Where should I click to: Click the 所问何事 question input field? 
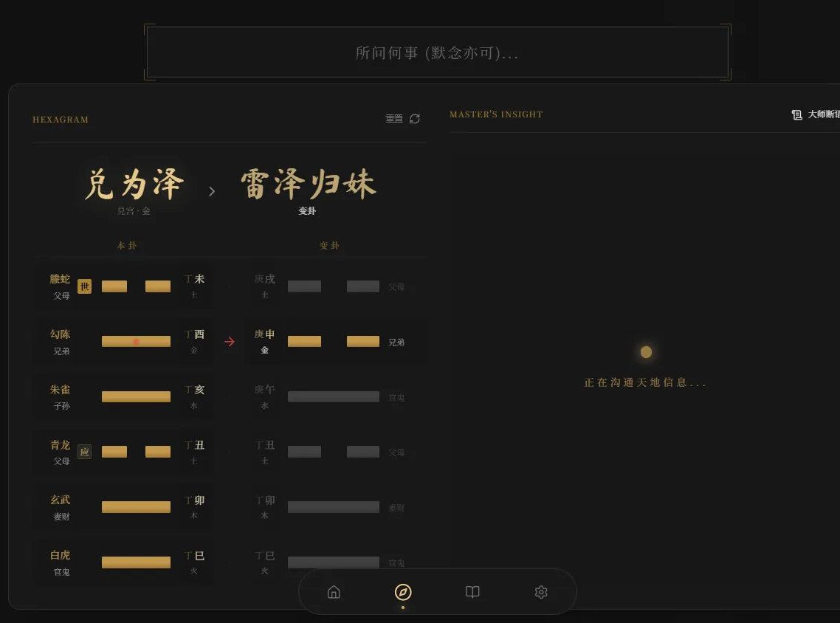438,52
